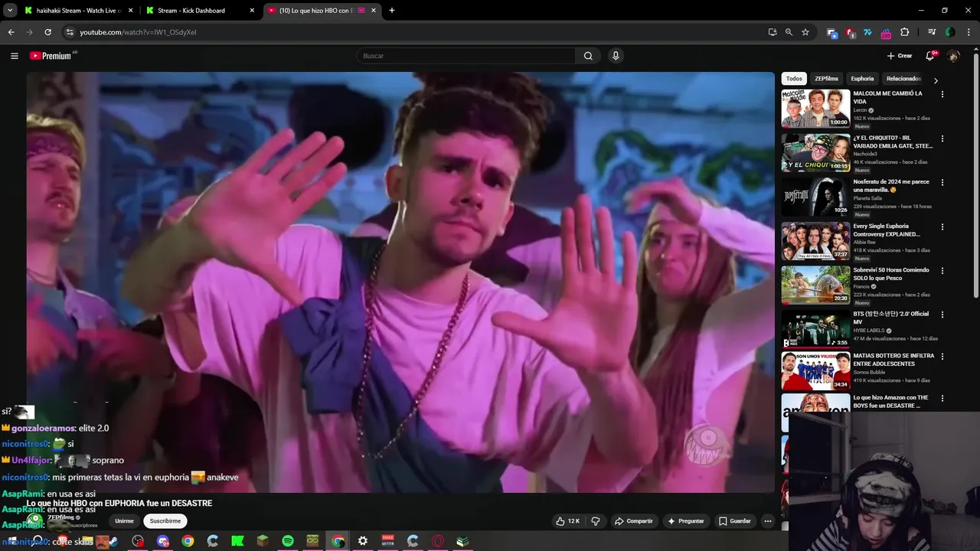
Task: Select the Todos filter chip
Action: pyautogui.click(x=794, y=79)
